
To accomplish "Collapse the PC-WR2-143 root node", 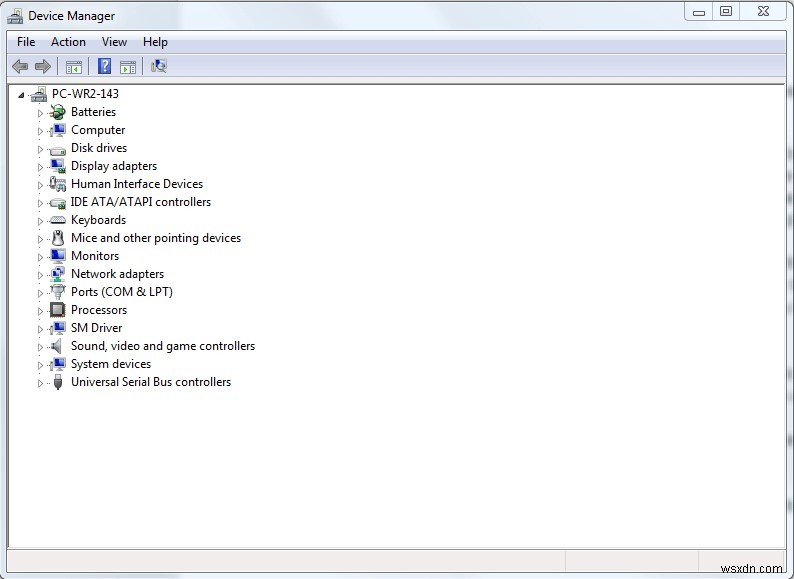I will pos(21,95).
